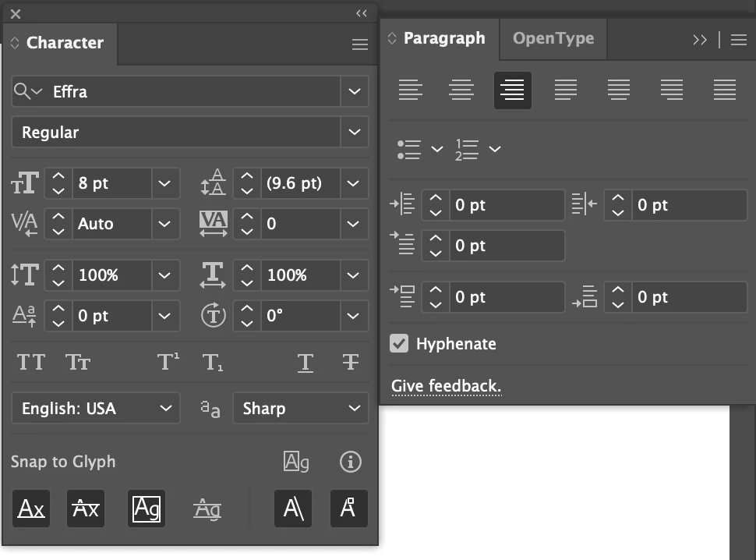Viewport: 756px width, 560px height.
Task: Click left indent stepper arrows
Action: (436, 205)
